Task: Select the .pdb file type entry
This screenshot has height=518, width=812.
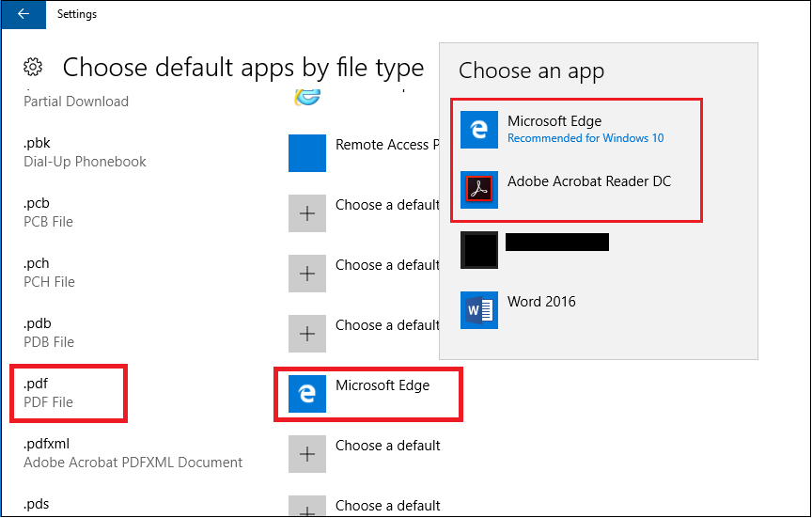Action: (38, 323)
